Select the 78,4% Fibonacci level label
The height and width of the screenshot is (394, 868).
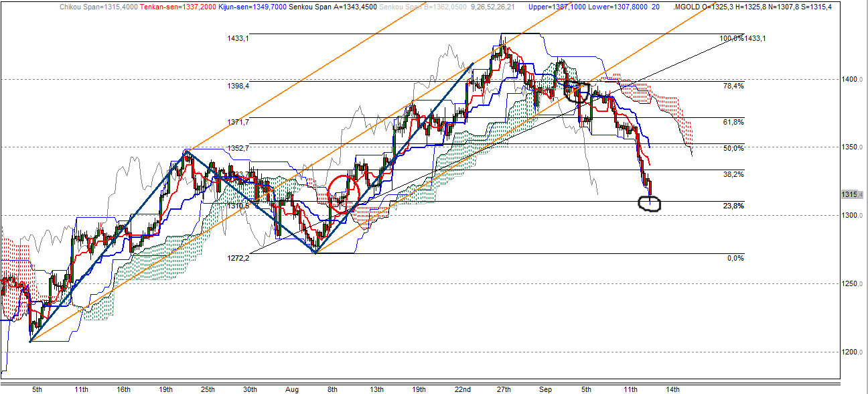(733, 86)
